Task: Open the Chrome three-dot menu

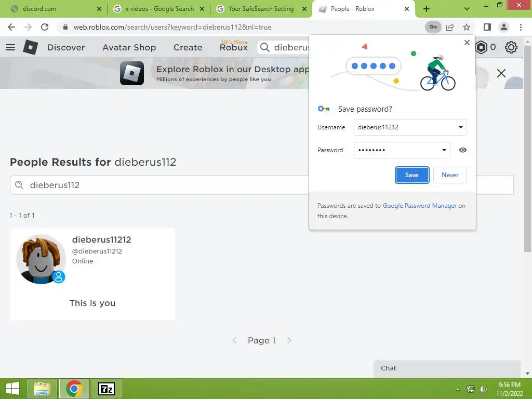Action: (x=521, y=27)
